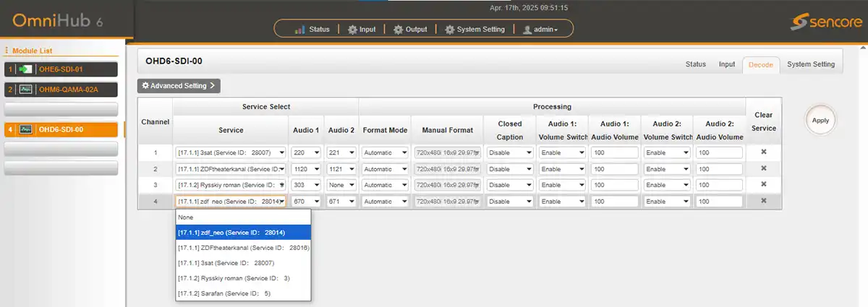Click the OmniHub 6 logo

58,20
